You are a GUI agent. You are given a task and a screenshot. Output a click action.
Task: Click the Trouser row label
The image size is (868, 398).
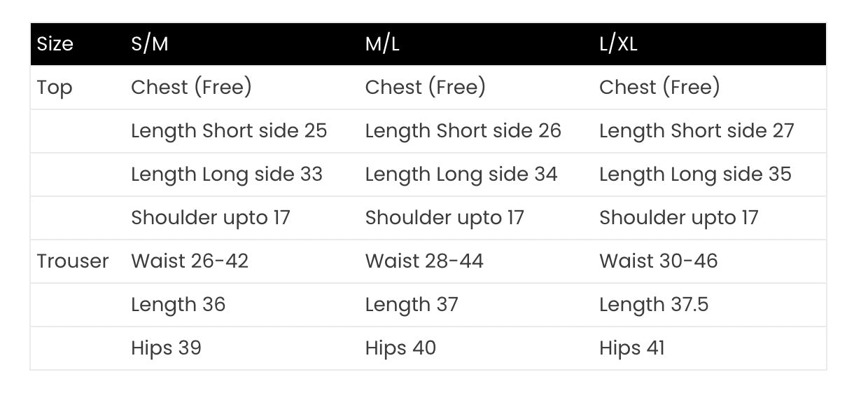pyautogui.click(x=73, y=261)
